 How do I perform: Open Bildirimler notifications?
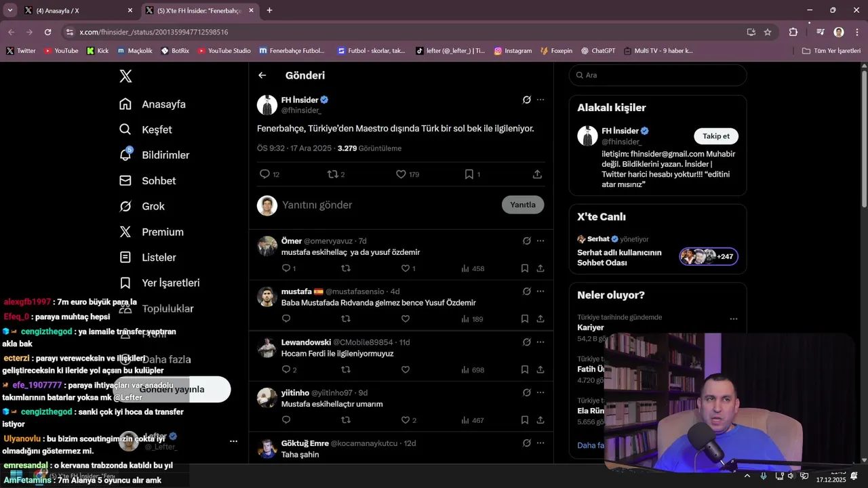point(154,155)
